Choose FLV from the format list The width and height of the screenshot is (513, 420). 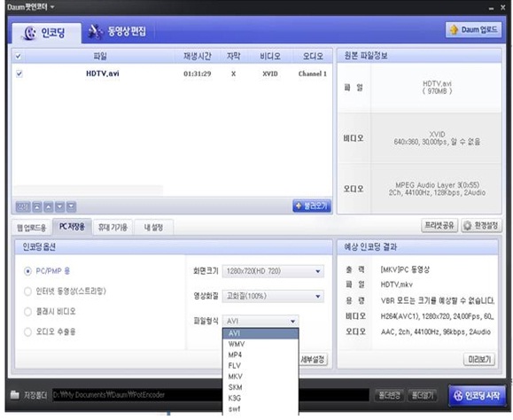[260, 366]
